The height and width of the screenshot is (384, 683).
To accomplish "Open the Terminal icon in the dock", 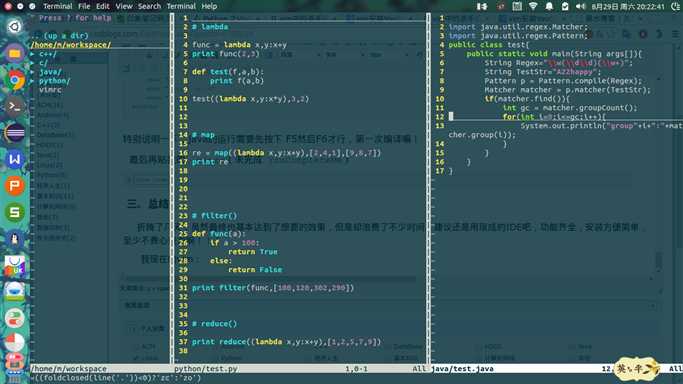I will 14,107.
